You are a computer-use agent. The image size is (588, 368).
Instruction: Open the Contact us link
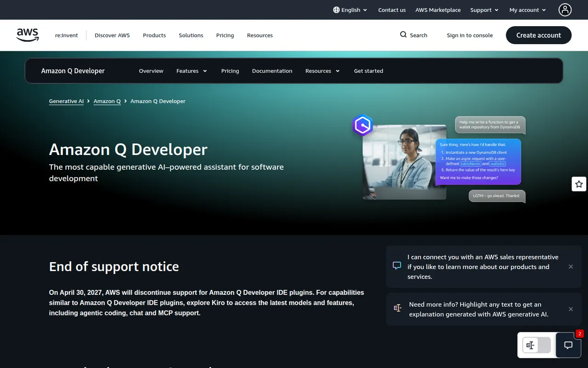click(x=392, y=10)
